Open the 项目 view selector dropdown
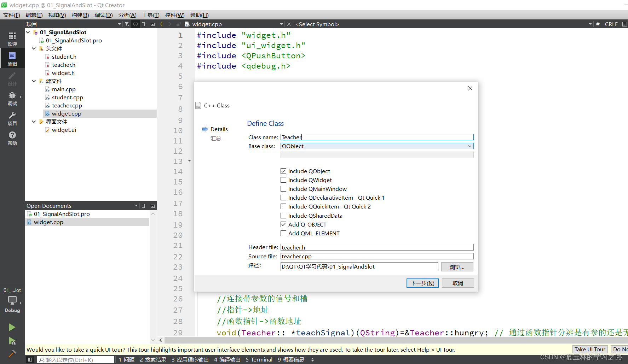The height and width of the screenshot is (364, 628). [x=119, y=24]
